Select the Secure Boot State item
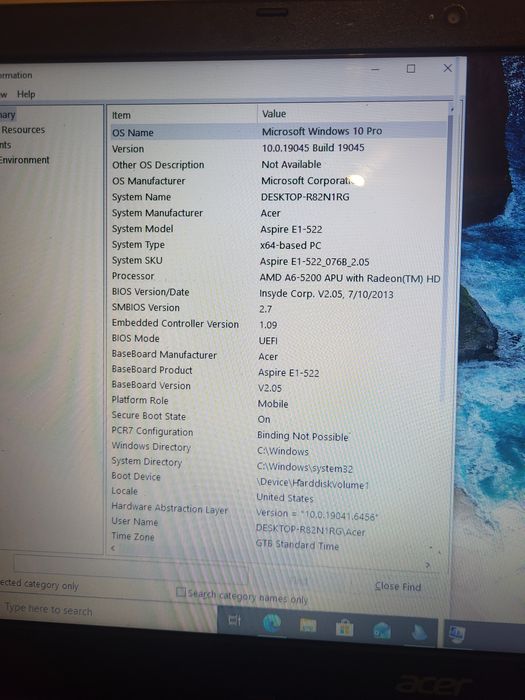Viewport: 525px width, 700px height. 148,416
